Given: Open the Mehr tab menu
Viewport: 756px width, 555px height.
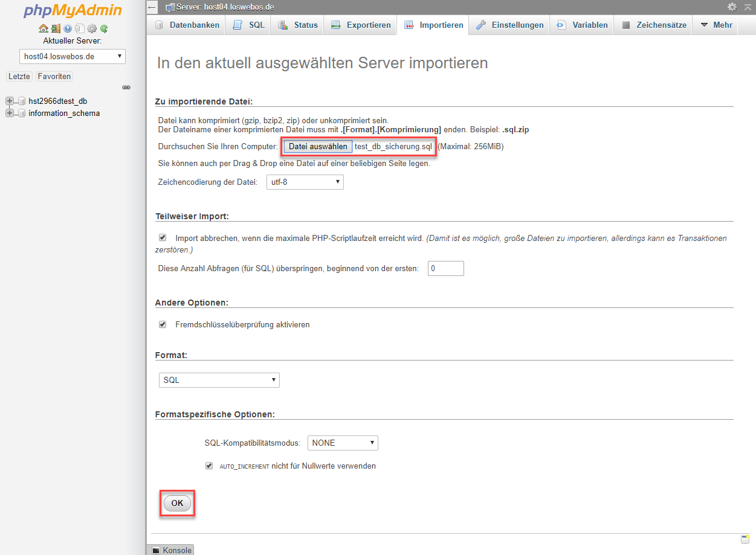Looking at the screenshot, I should [x=716, y=25].
